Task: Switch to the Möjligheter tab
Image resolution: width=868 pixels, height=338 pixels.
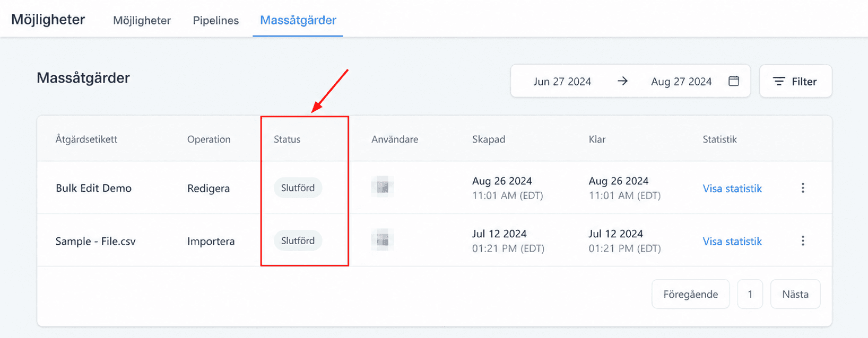Action: (142, 20)
